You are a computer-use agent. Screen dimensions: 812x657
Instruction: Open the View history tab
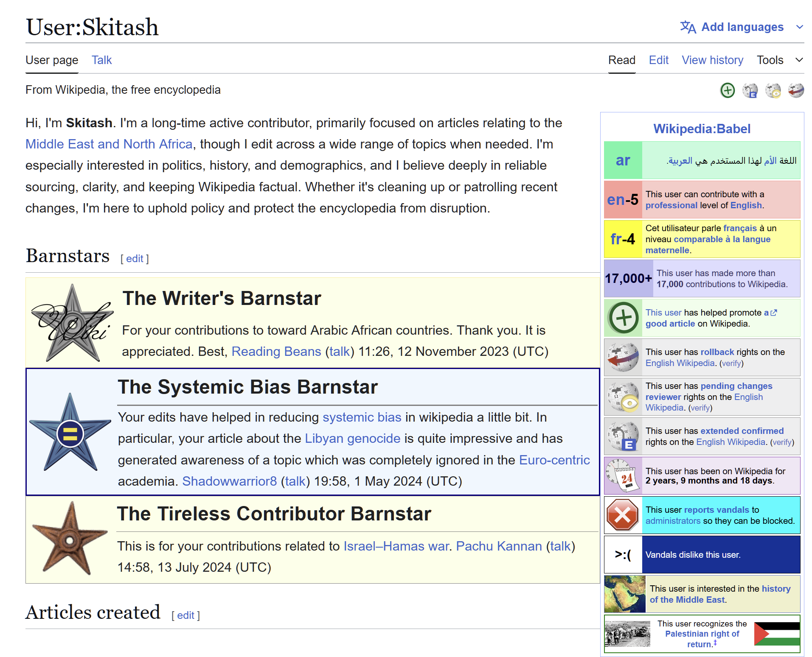(x=713, y=60)
